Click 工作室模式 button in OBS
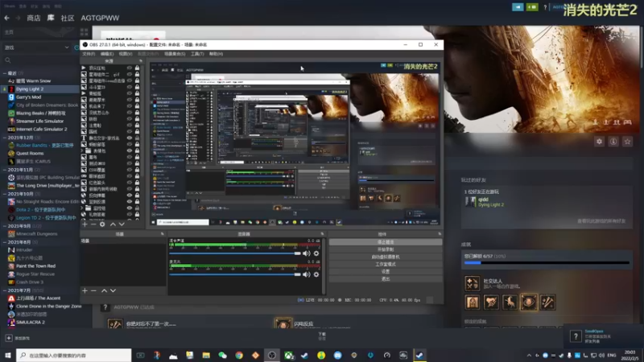This screenshot has width=644, height=362. pos(386,265)
